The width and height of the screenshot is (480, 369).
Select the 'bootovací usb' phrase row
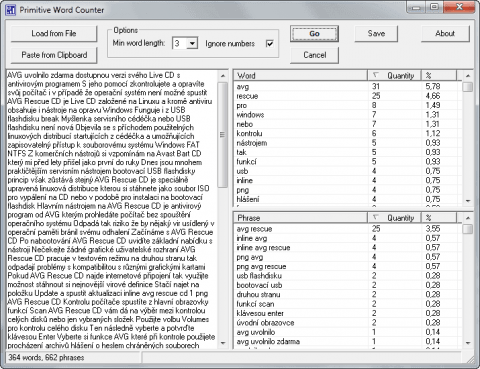[348, 285]
